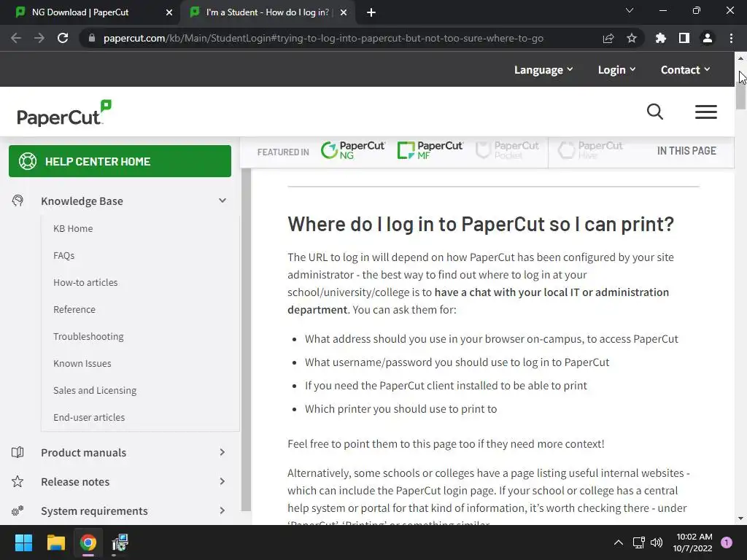Open the Chrome profile avatar
The image size is (747, 560).
[708, 38]
